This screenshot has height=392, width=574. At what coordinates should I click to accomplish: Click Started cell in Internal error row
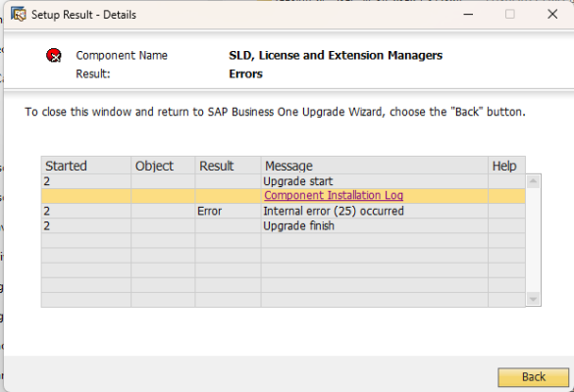(86, 211)
